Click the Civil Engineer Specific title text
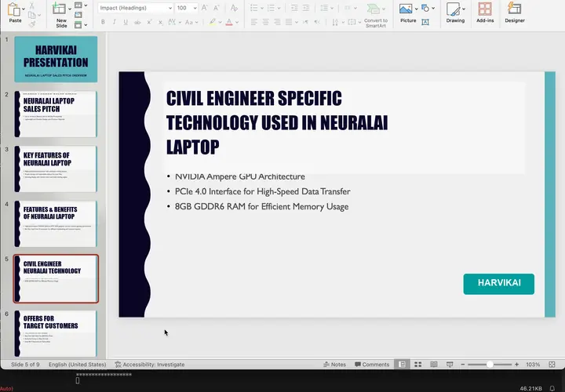565x392 pixels. [277, 122]
